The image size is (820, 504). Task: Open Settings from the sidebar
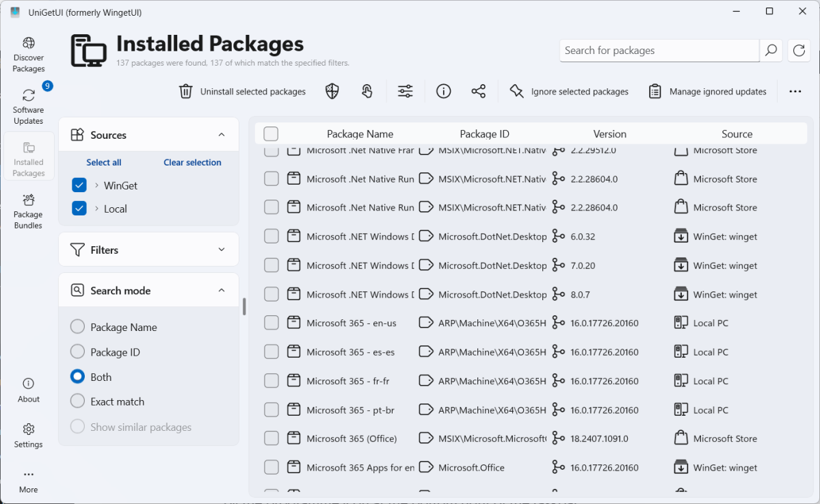click(28, 436)
